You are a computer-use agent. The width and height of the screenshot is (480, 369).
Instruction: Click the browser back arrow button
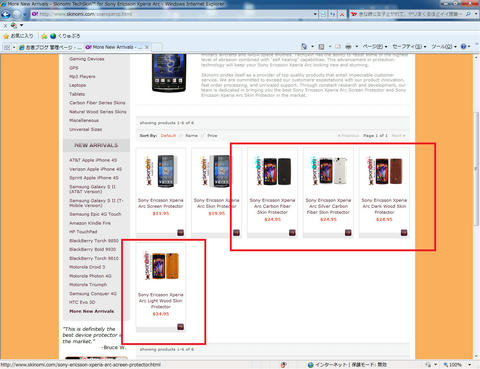point(5,14)
